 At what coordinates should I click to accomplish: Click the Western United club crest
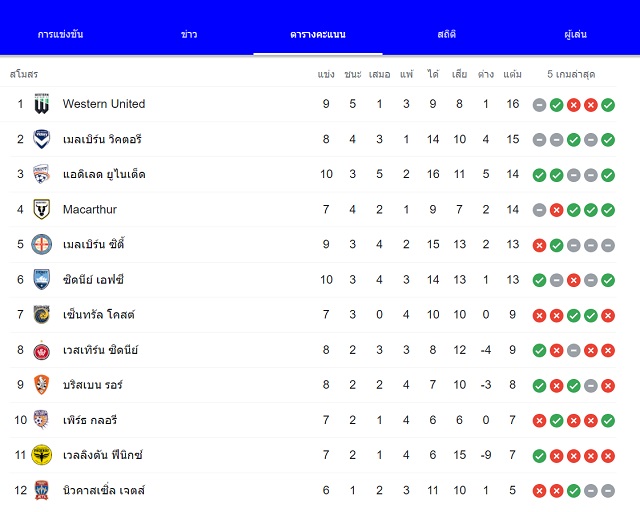[x=42, y=104]
